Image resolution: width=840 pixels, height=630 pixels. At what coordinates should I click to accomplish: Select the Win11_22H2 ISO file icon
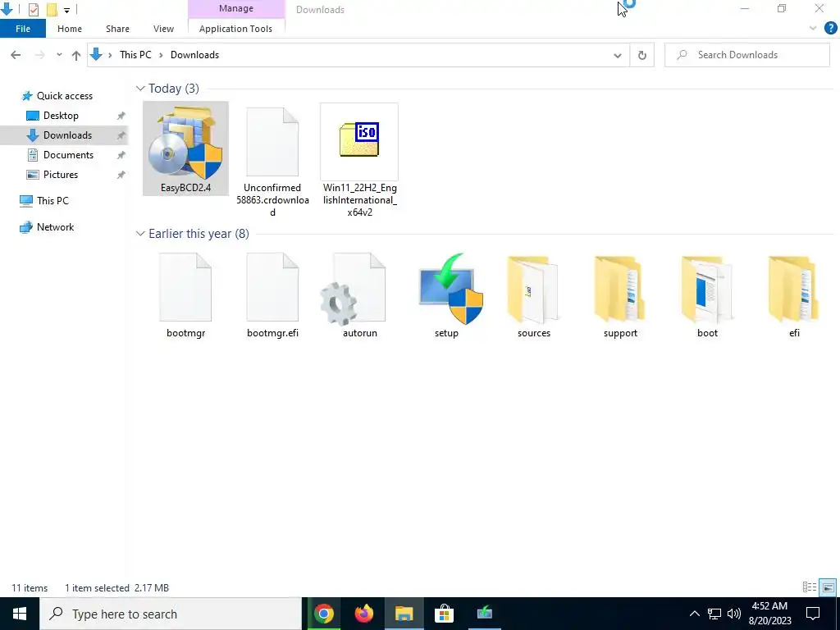(359, 141)
